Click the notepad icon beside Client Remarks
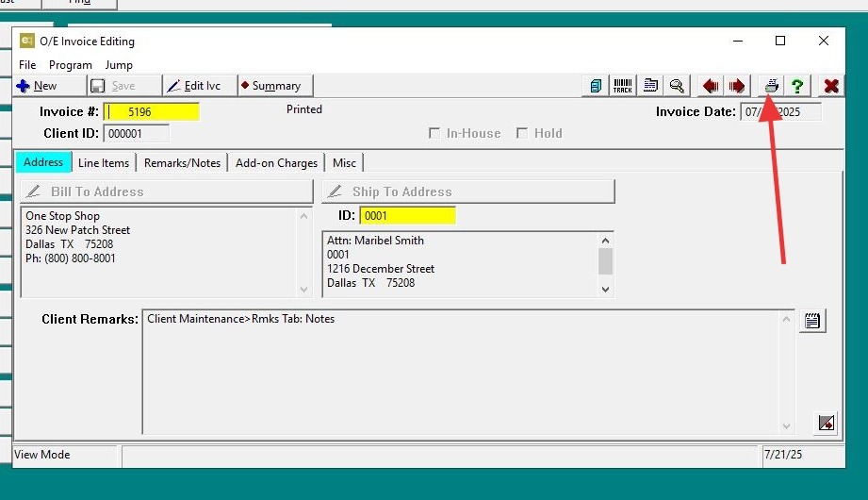Image resolution: width=868 pixels, height=500 pixels. tap(812, 321)
